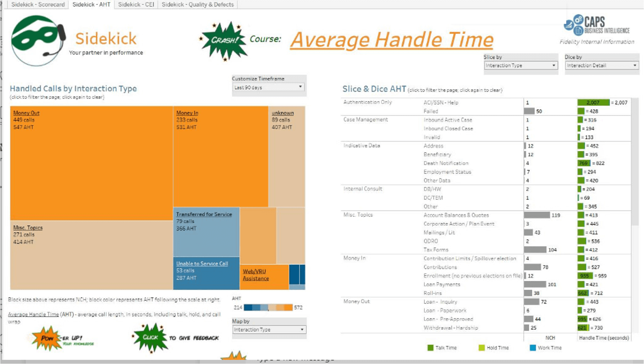Open the Slice by Interaction Type dropdown
This screenshot has height=364, width=644.
tap(520, 65)
